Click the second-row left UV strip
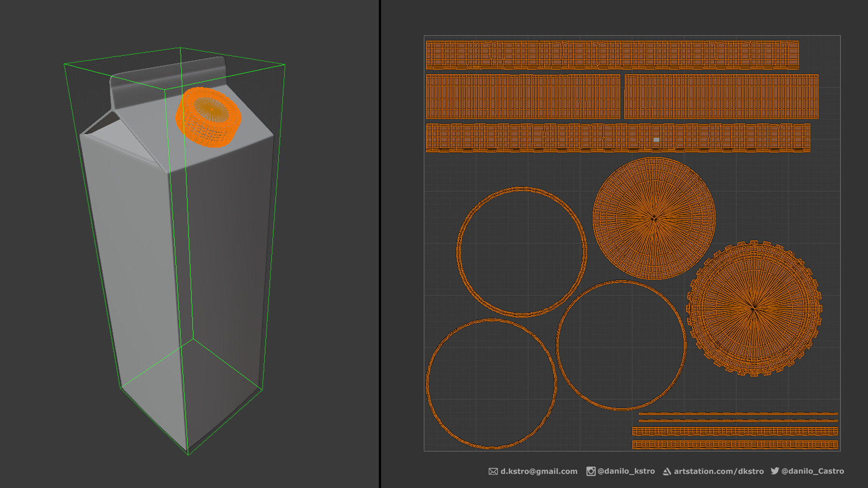The image size is (868, 488). (523, 96)
